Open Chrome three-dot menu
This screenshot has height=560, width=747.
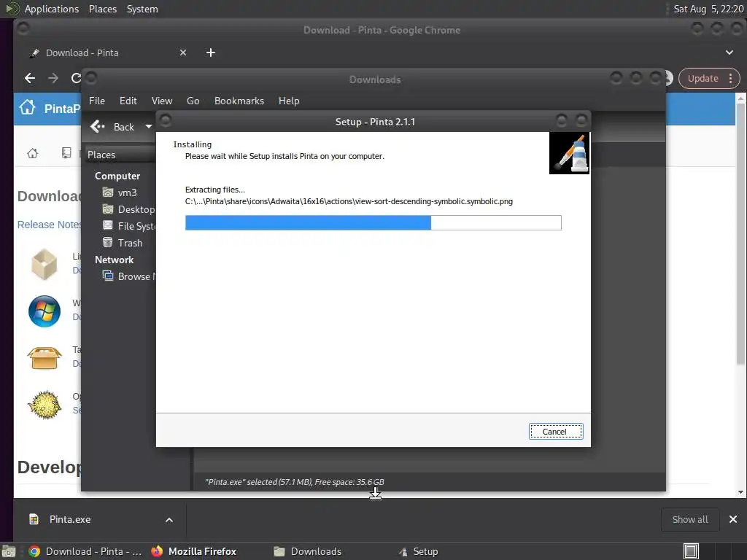[731, 79]
